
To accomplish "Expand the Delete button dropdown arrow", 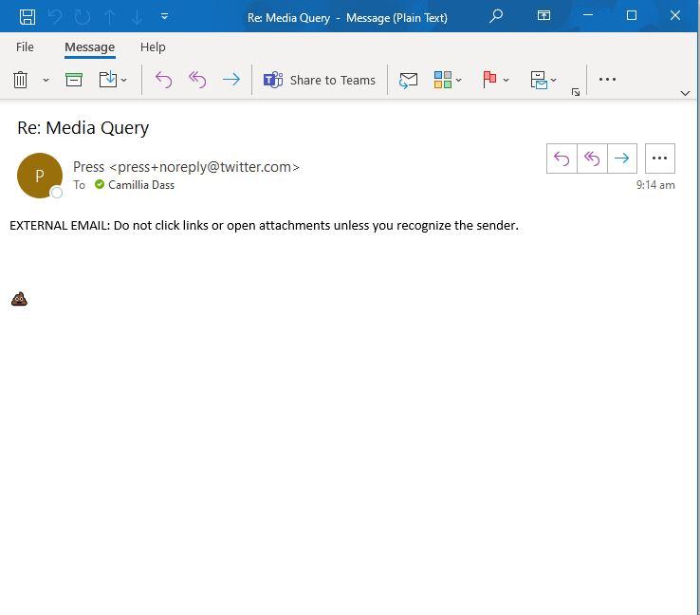I will 46,81.
